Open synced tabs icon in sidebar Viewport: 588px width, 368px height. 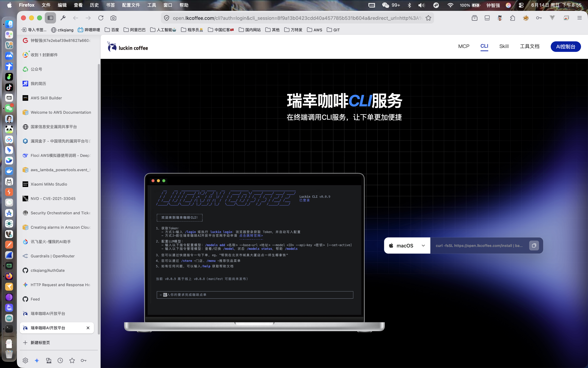click(49, 360)
